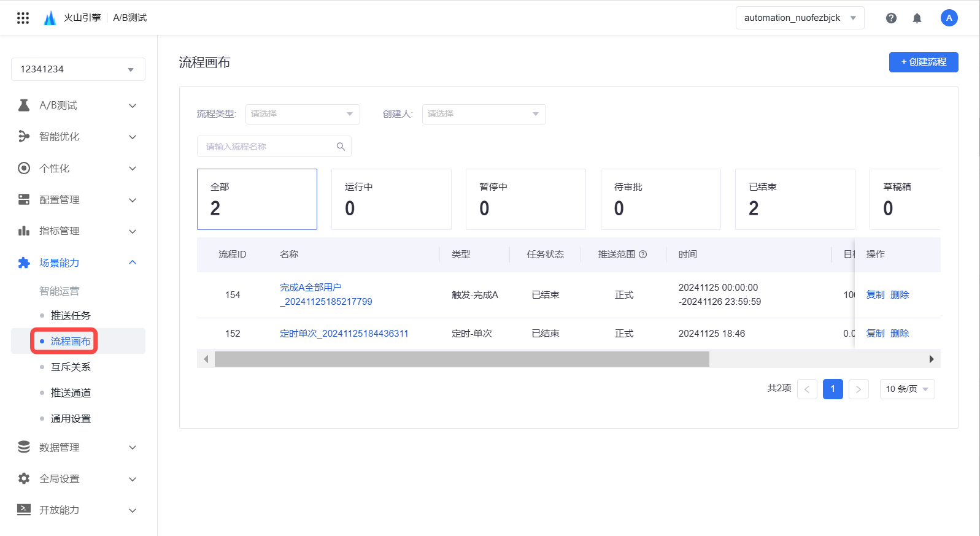The width and height of the screenshot is (980, 536).
Task: Select the 运行中 status card
Action: [392, 199]
